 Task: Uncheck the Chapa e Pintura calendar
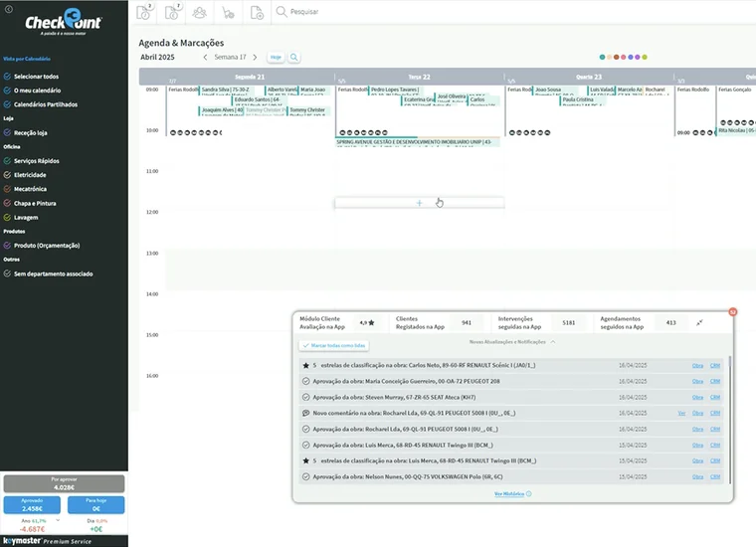click(8, 203)
